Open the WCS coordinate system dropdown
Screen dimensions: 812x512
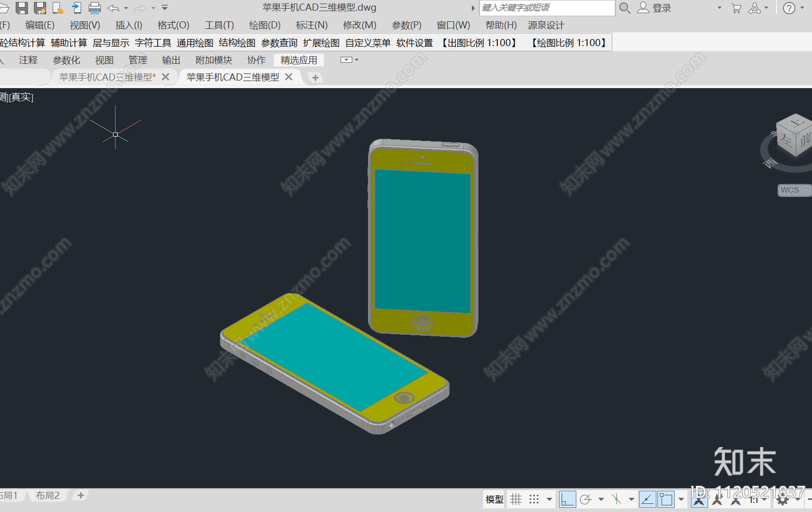coord(794,190)
